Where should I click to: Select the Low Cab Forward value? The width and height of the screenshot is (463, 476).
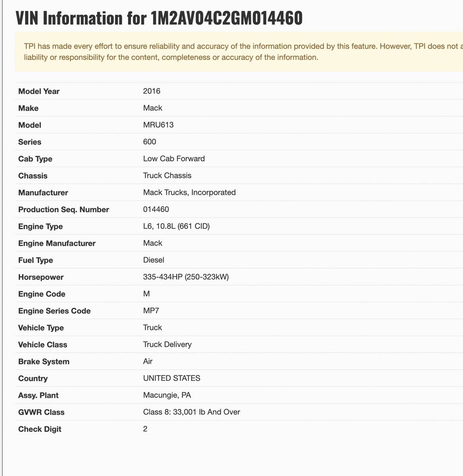[174, 159]
